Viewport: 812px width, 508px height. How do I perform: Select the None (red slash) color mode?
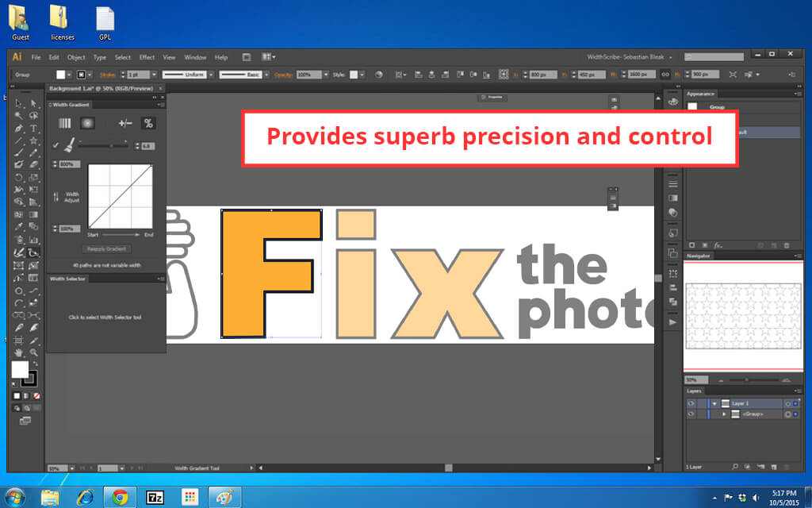click(36, 395)
